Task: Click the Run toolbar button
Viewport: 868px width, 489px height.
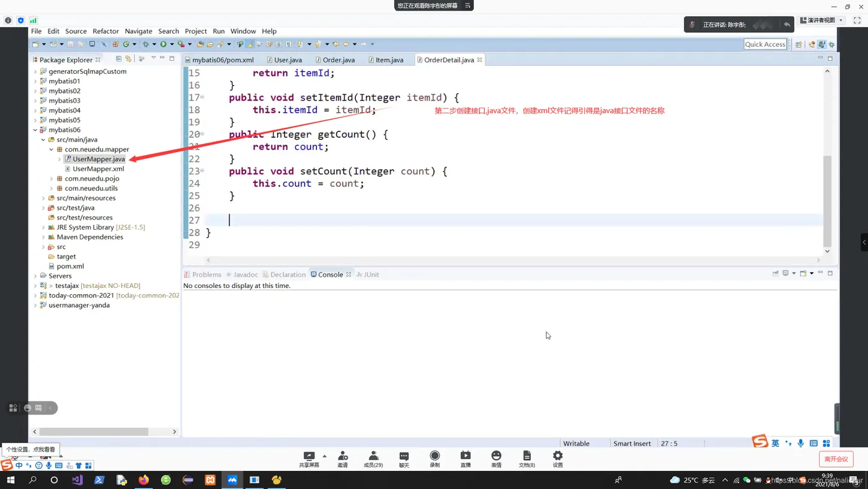Action: coord(164,44)
